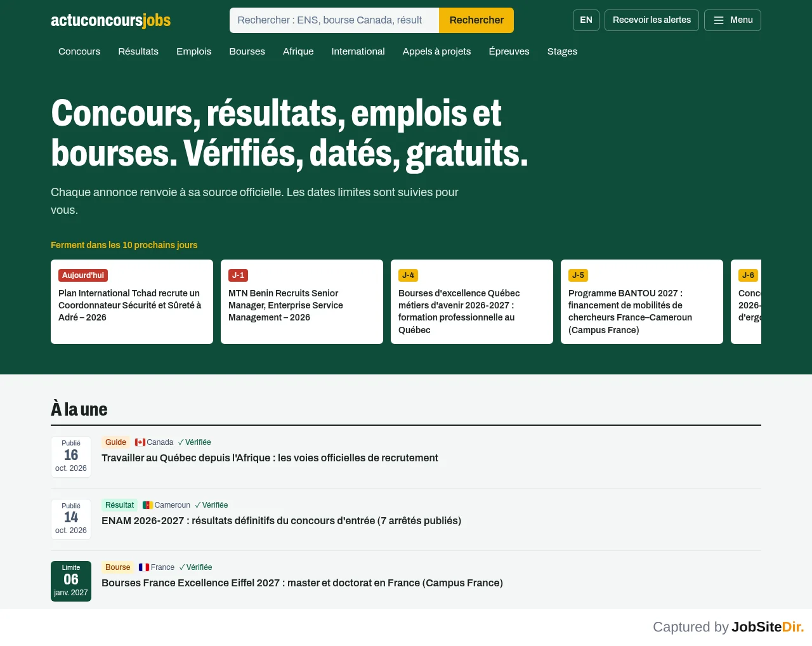
Task: Open Bourses France Excellence Eiffel article
Action: (x=302, y=583)
